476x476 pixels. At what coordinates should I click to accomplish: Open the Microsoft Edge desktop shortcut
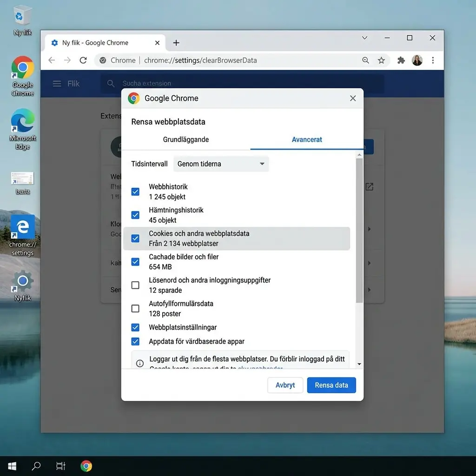click(22, 129)
